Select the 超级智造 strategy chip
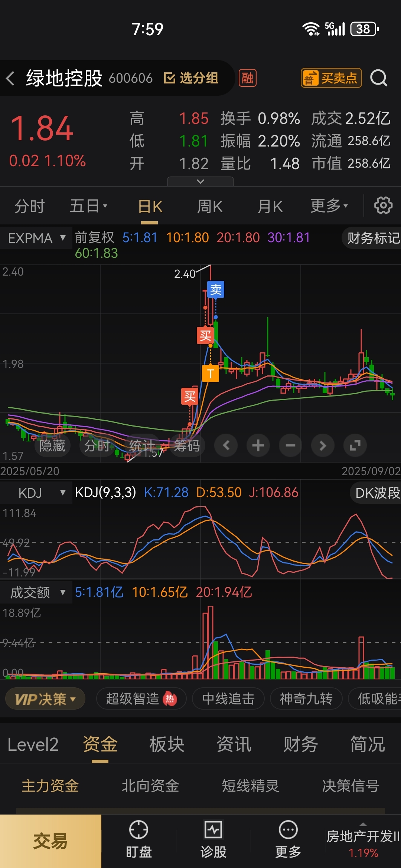This screenshot has height=868, width=401. (x=141, y=699)
